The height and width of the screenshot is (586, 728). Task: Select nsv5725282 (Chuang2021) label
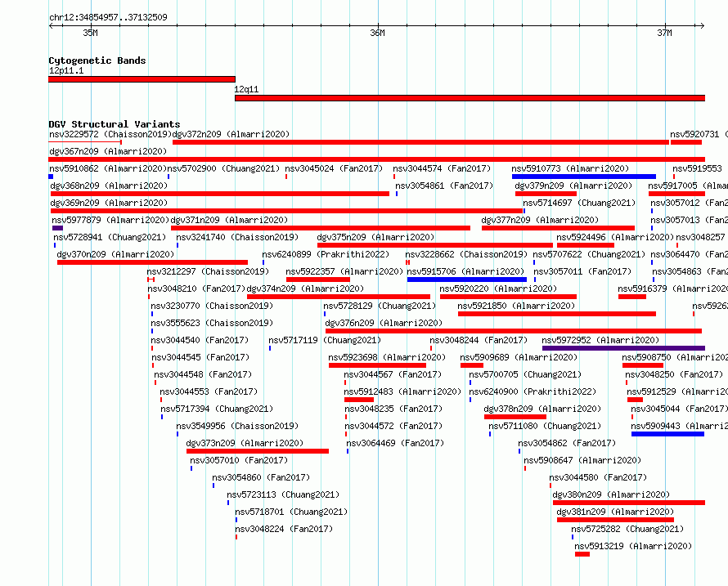point(627,529)
